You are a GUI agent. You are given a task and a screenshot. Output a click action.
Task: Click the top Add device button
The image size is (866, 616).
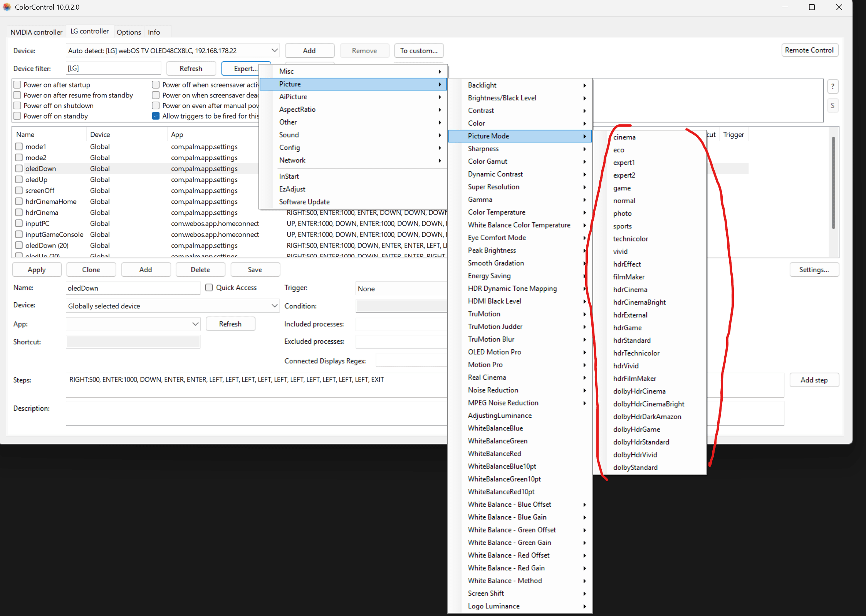pyautogui.click(x=309, y=50)
